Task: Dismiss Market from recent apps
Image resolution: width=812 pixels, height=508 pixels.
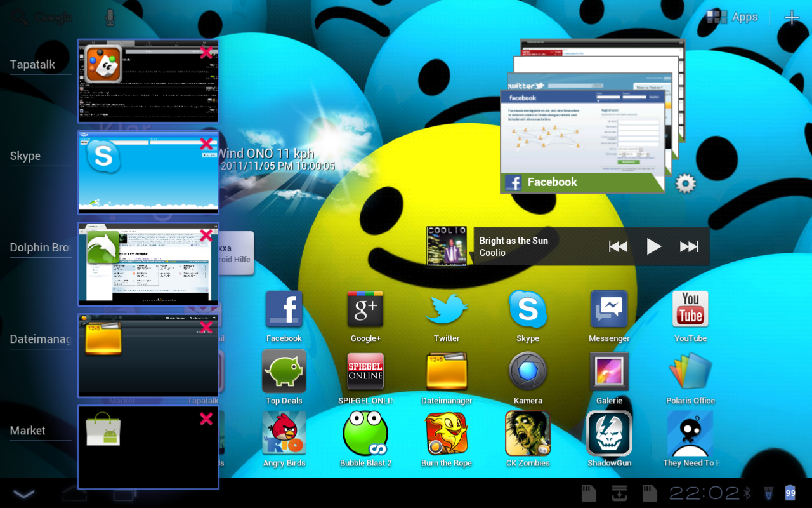Action: (x=206, y=418)
